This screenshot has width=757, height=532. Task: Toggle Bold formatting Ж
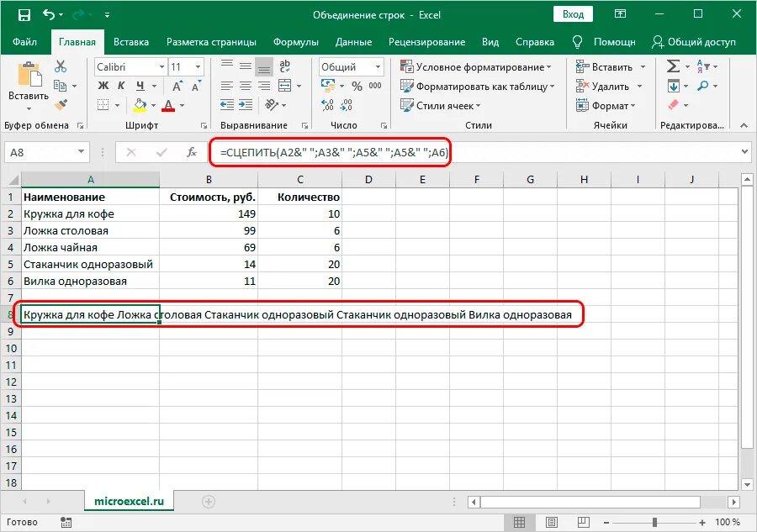click(x=103, y=86)
